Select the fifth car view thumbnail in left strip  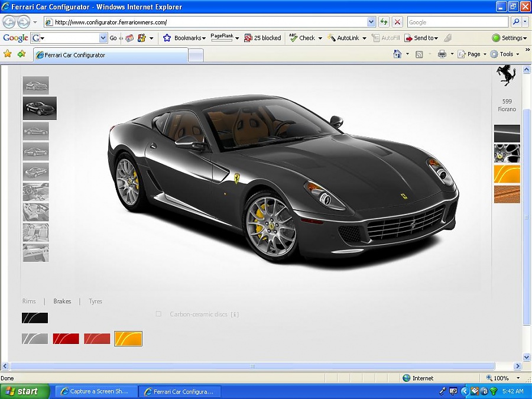[x=36, y=171]
